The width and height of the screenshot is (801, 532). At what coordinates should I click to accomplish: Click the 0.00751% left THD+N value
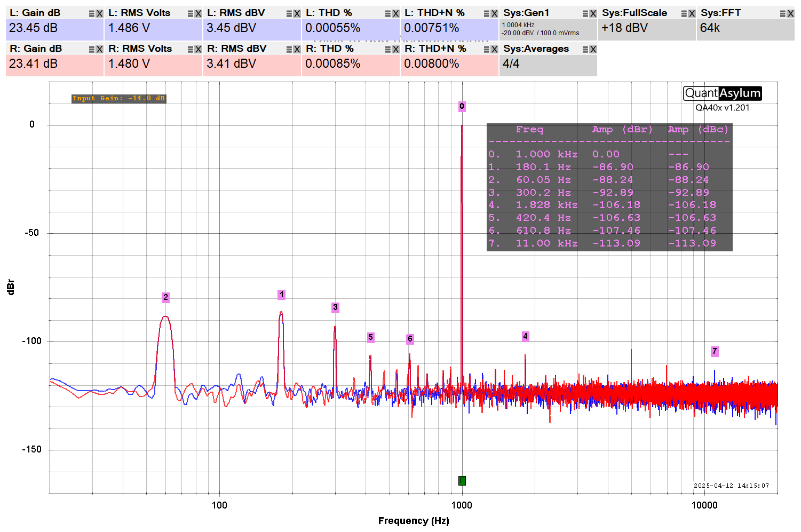(432, 28)
